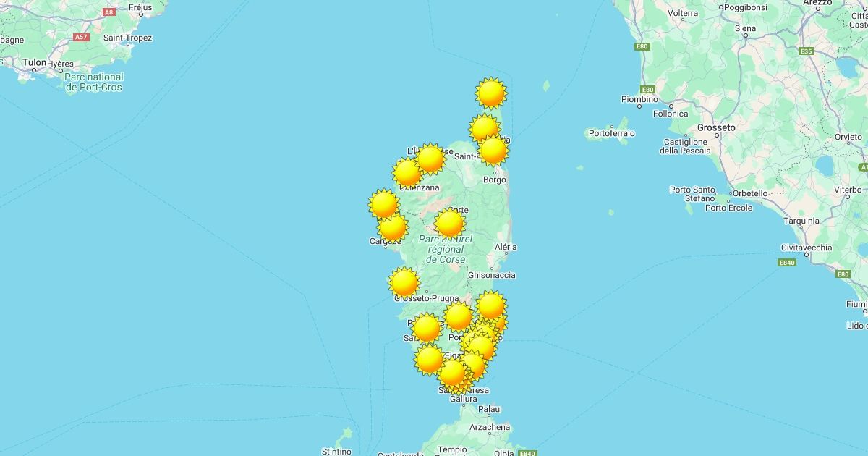The image size is (868, 456).
Task: Open the sun marker overlapping the Sartène label
Action: pyautogui.click(x=427, y=328)
